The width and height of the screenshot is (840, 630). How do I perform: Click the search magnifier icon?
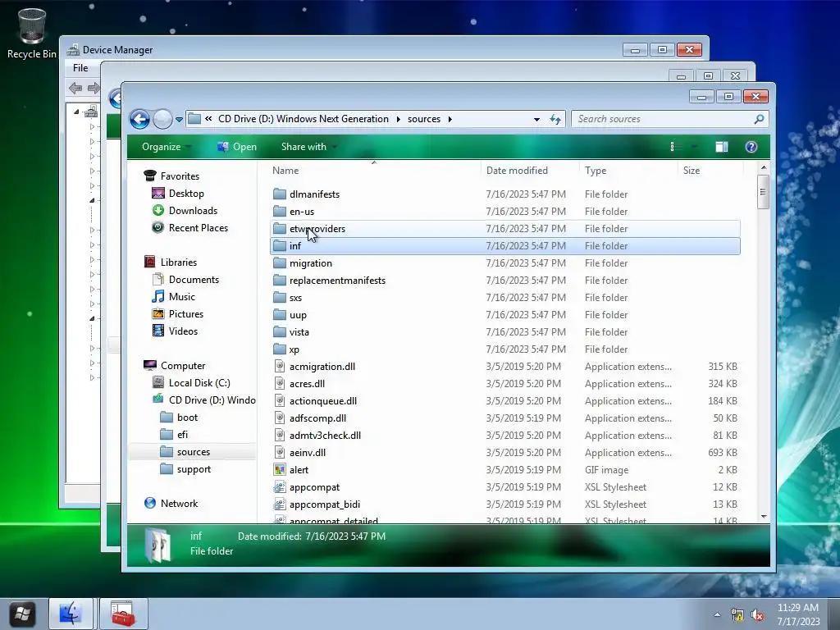759,119
